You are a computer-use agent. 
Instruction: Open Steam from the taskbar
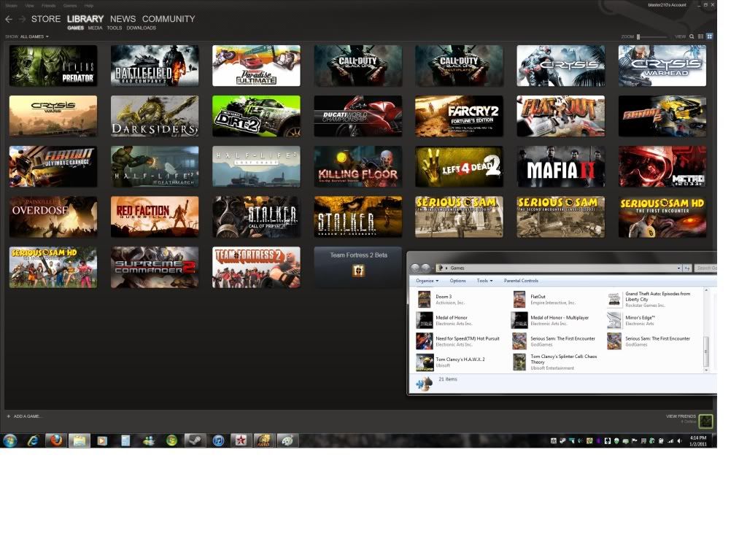coord(195,440)
